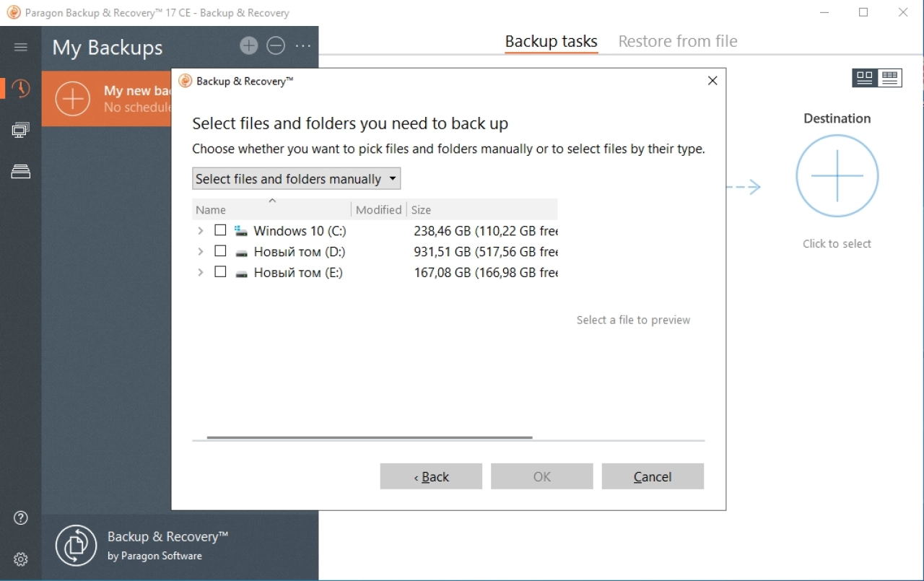
Task: Select the Windows 10 (C:) row label
Action: 300,231
